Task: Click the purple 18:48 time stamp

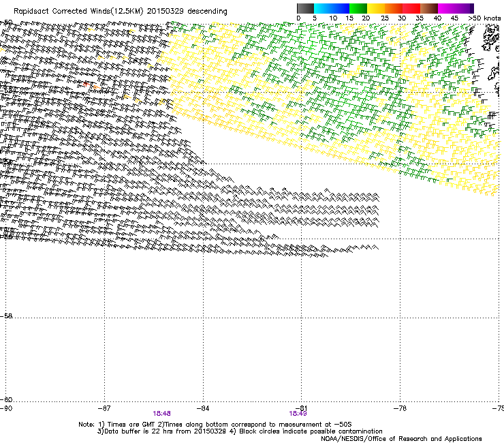Action: (161, 414)
